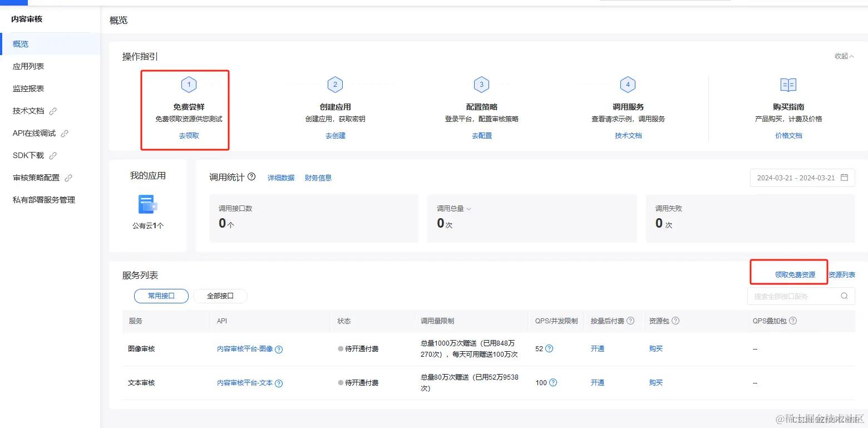Click 待开通付费 status in 图像审核 row

pos(358,349)
